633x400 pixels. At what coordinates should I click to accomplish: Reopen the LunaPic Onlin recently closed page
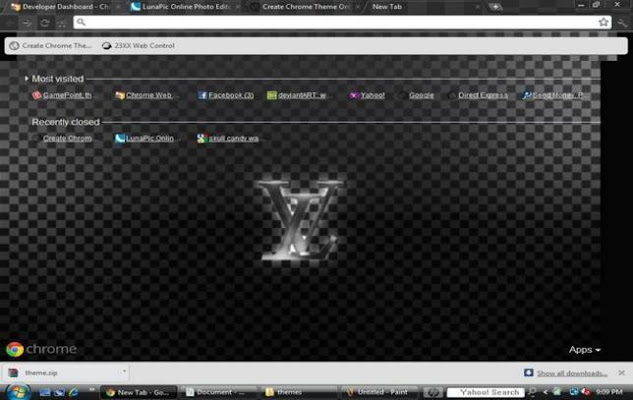150,138
